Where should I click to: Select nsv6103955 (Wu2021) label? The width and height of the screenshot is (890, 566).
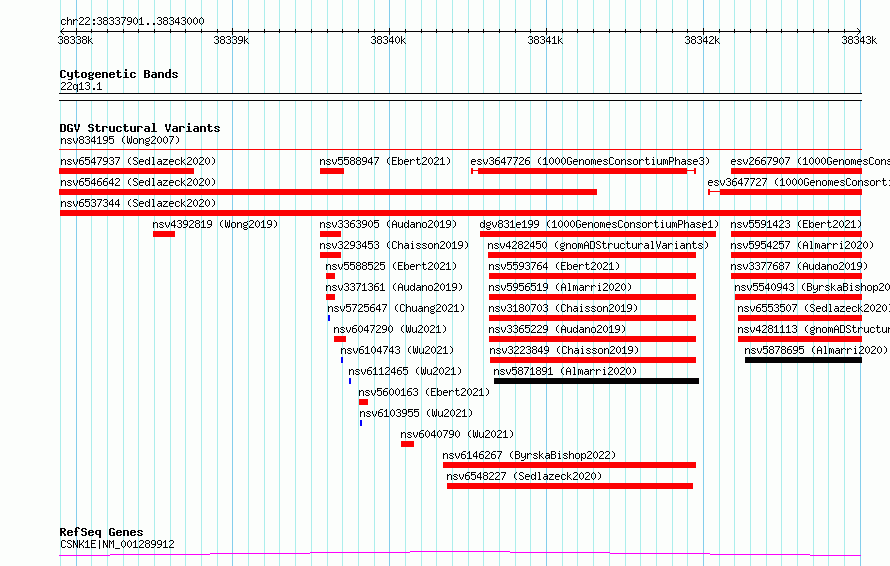[x=416, y=413]
